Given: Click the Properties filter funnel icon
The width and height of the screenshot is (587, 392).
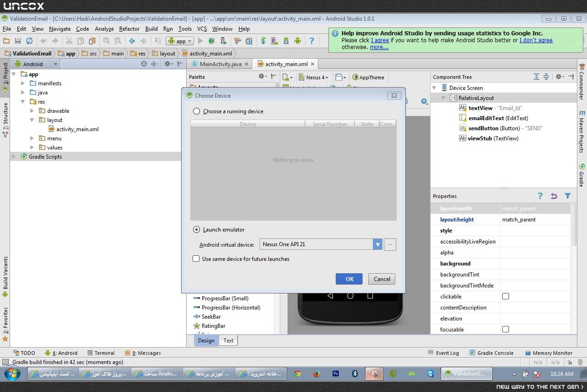Looking at the screenshot, I should [x=568, y=196].
